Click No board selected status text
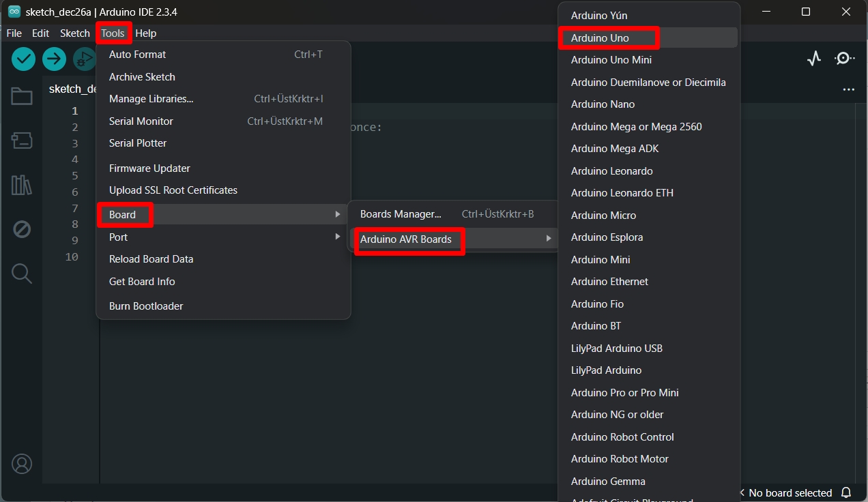Viewport: 868px width, 502px height. [790, 492]
